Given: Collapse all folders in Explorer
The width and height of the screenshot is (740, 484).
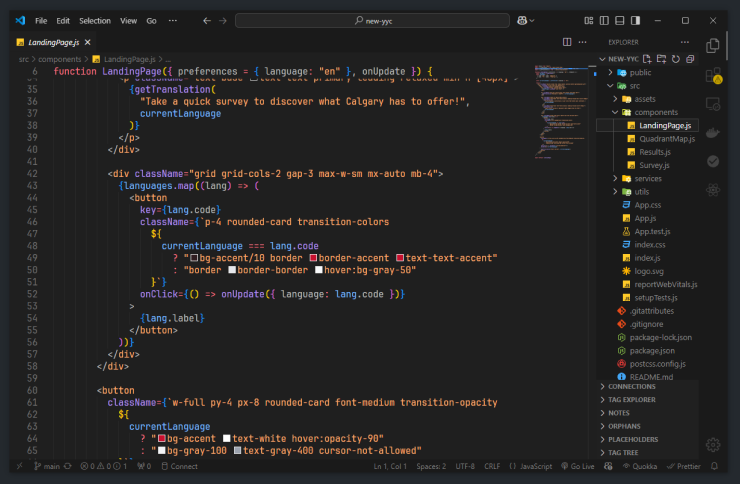Looking at the screenshot, I should 690,59.
